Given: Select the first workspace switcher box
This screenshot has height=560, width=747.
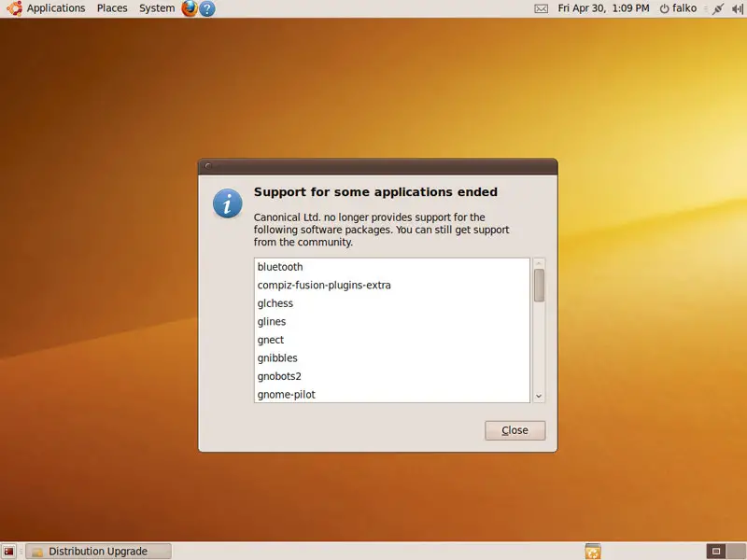Looking at the screenshot, I should point(715,552).
